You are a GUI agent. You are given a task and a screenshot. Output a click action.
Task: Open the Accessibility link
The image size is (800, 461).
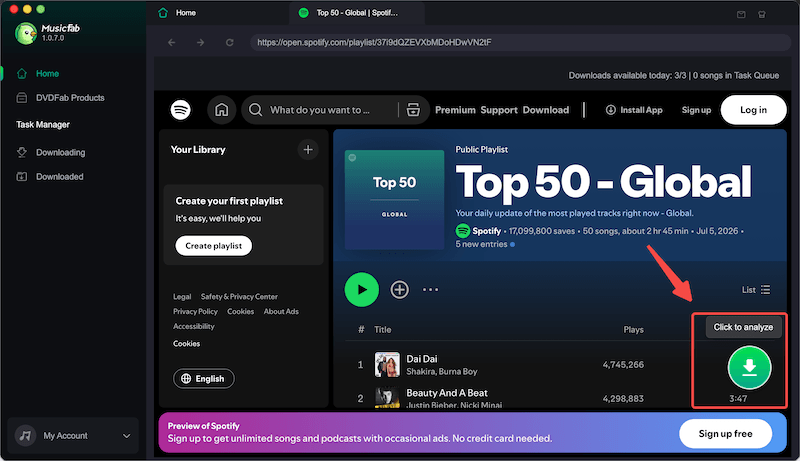point(193,326)
